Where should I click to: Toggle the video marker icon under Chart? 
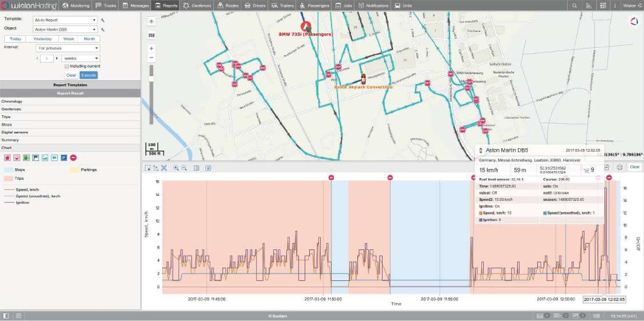pyautogui.click(x=54, y=158)
